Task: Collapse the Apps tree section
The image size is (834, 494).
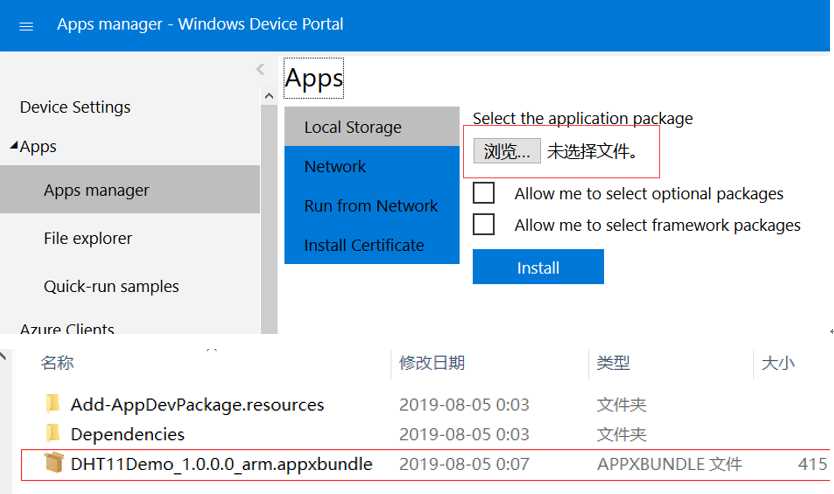Action: tap(14, 145)
